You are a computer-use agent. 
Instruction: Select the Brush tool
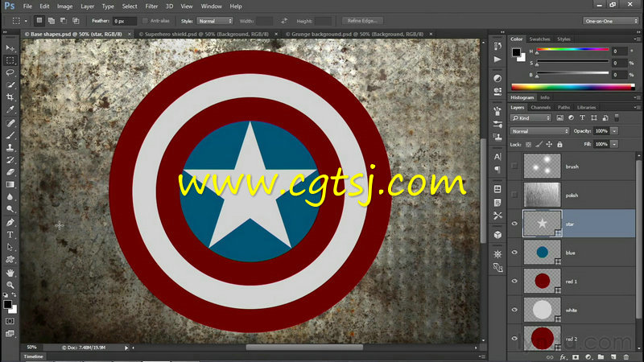[x=10, y=135]
